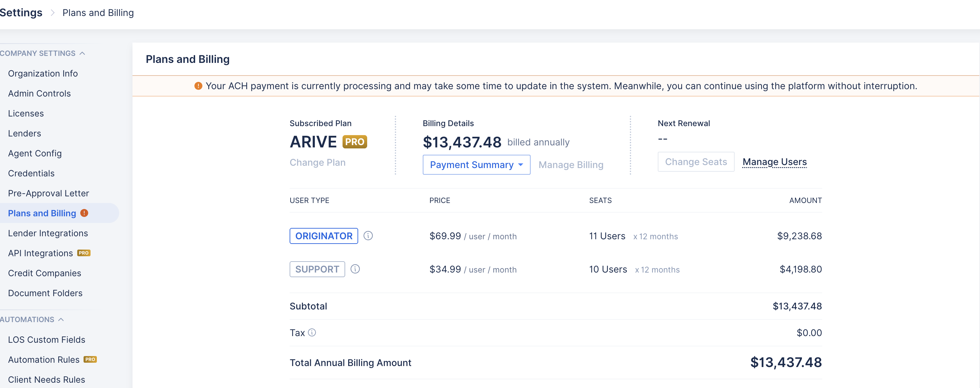Viewport: 980px width, 388px height.
Task: Collapse the Automations section
Action: coord(61,319)
